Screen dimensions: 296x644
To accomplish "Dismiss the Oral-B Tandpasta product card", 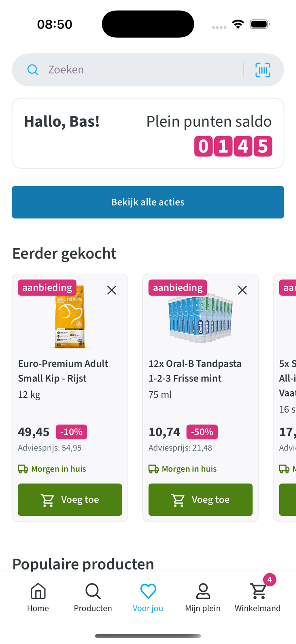I will (242, 290).
